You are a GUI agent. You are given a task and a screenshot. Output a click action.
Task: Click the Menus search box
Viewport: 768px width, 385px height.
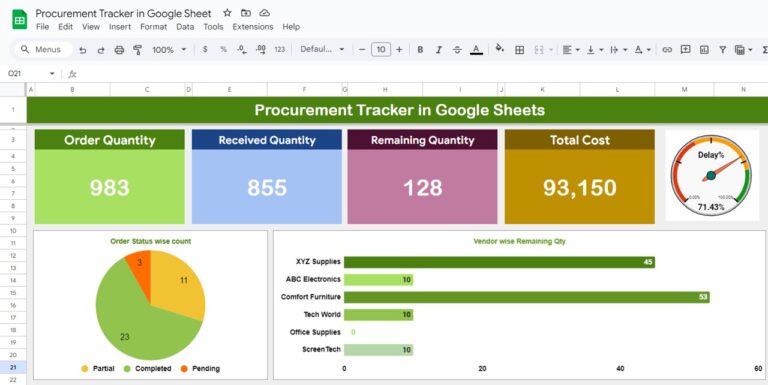point(43,49)
